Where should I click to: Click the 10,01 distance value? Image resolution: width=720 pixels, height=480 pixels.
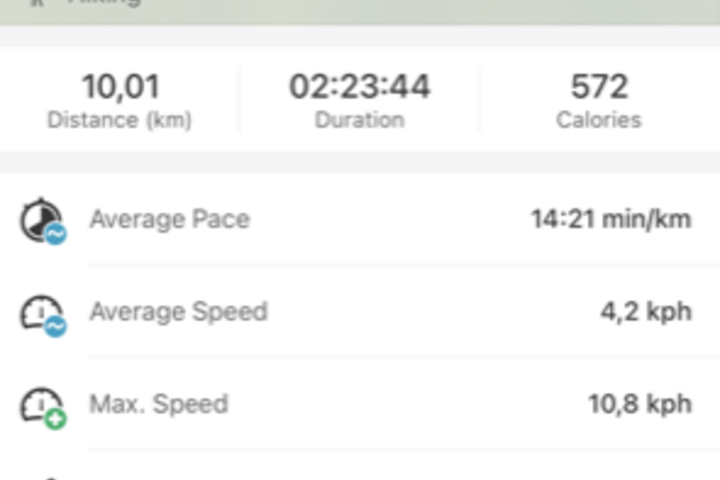pyautogui.click(x=121, y=87)
